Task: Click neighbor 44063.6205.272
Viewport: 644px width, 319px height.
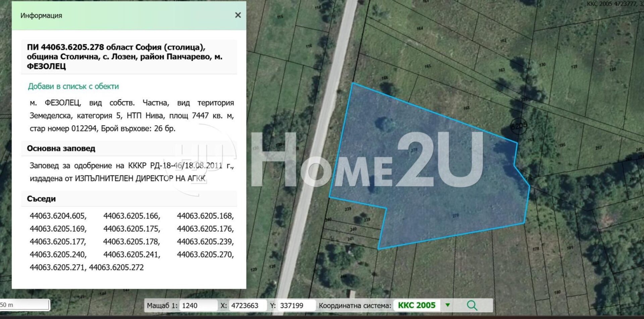Action: (x=116, y=267)
